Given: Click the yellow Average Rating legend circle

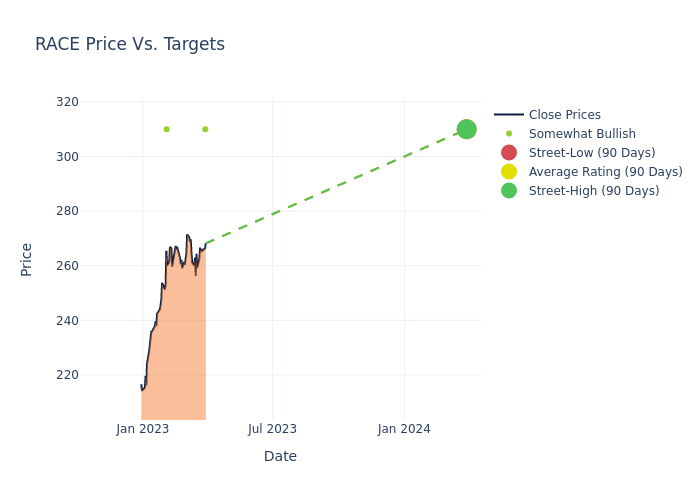Looking at the screenshot, I should (509, 172).
